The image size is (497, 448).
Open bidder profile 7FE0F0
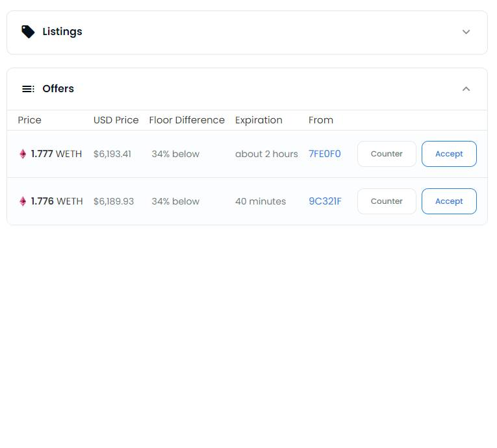[x=325, y=154]
